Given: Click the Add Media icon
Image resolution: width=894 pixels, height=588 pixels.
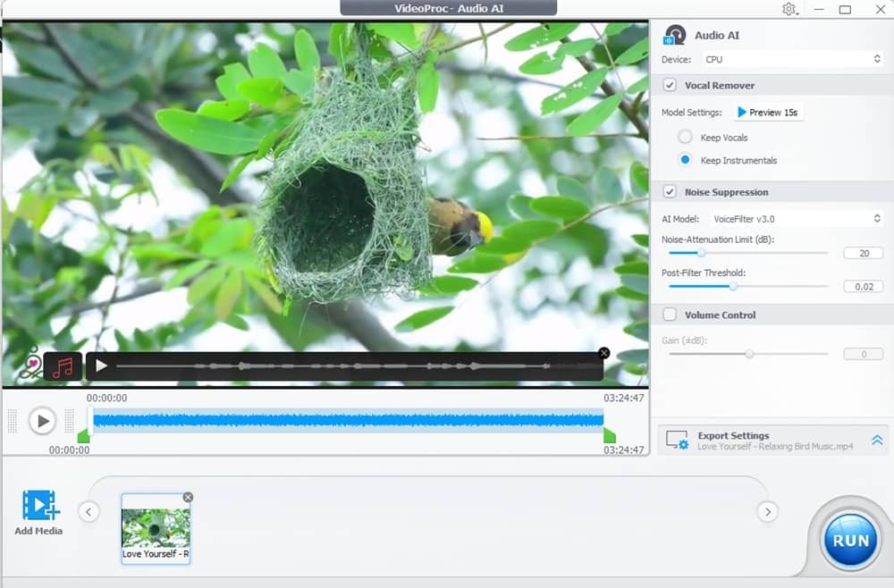Looking at the screenshot, I should (x=37, y=508).
